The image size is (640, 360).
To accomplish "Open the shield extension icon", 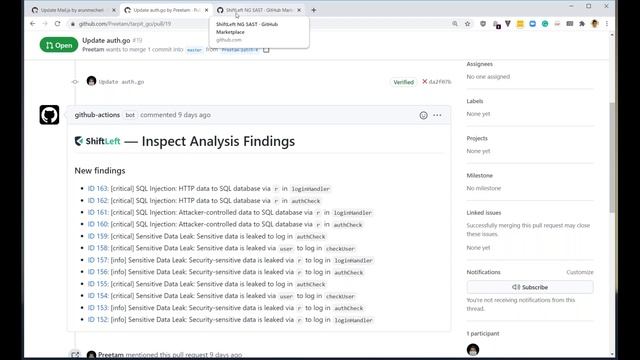I will (x=483, y=24).
